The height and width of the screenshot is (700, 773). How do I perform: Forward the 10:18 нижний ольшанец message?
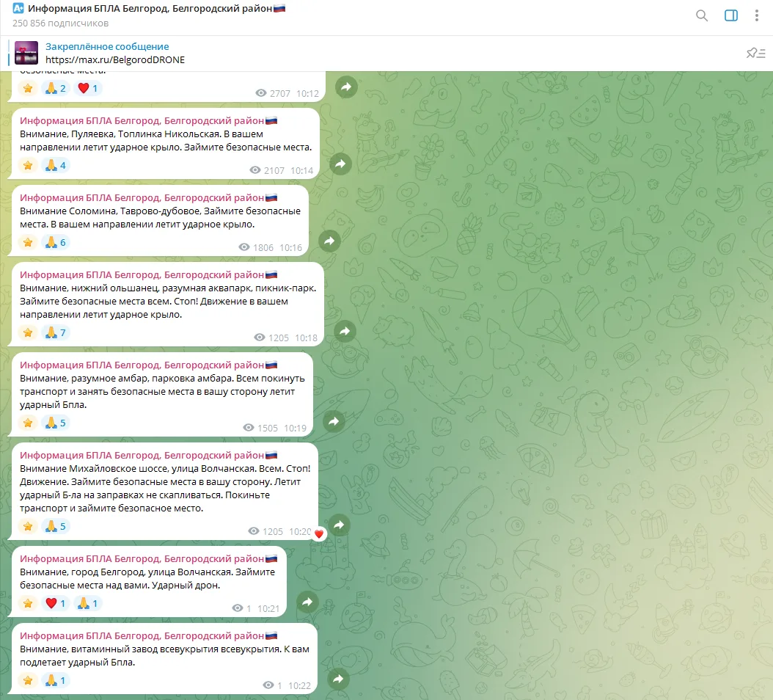pos(345,331)
